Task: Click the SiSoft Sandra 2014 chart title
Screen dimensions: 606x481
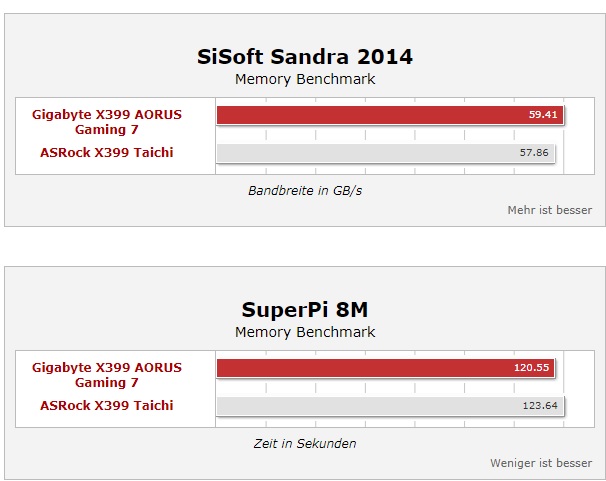Action: (305, 57)
